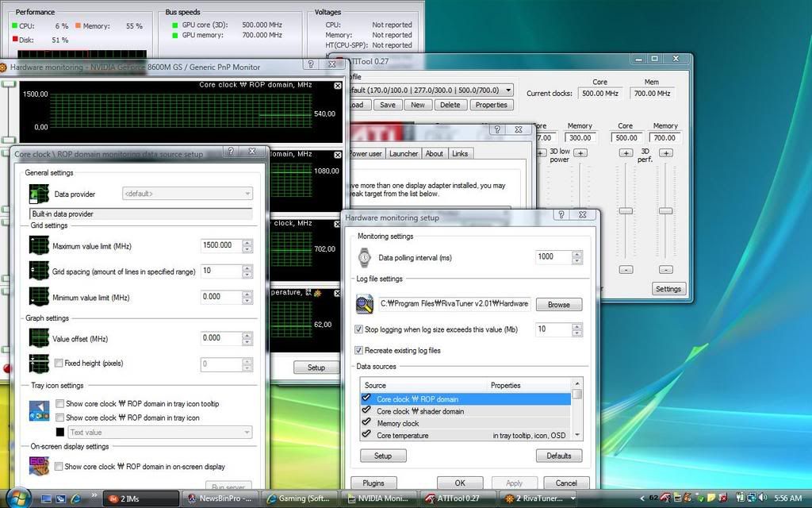812x508 pixels.
Task: Click the Plugins button
Action: (x=373, y=483)
